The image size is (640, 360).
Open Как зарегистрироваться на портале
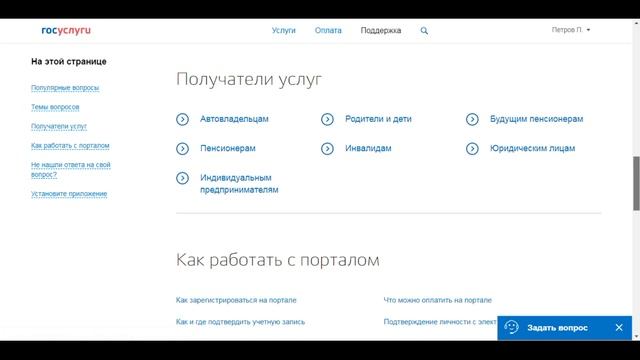[x=236, y=300]
